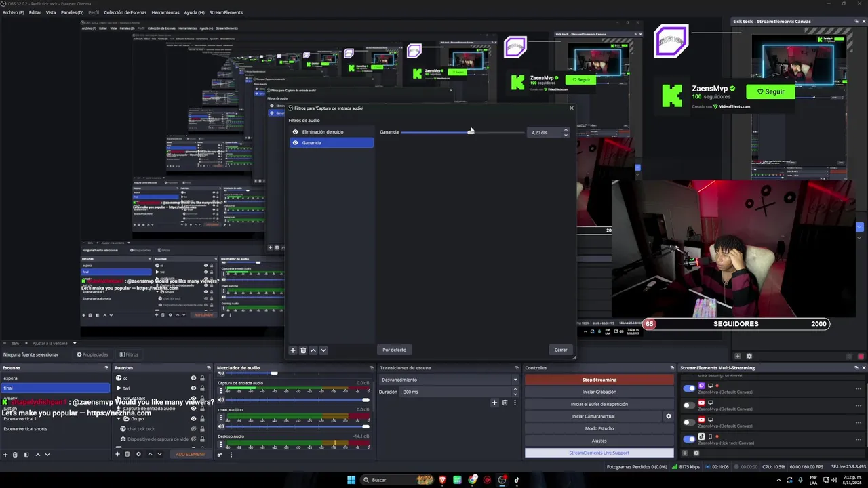Image resolution: width=868 pixels, height=488 pixels.
Task: Increase transition Duración stepper
Action: click(515, 390)
